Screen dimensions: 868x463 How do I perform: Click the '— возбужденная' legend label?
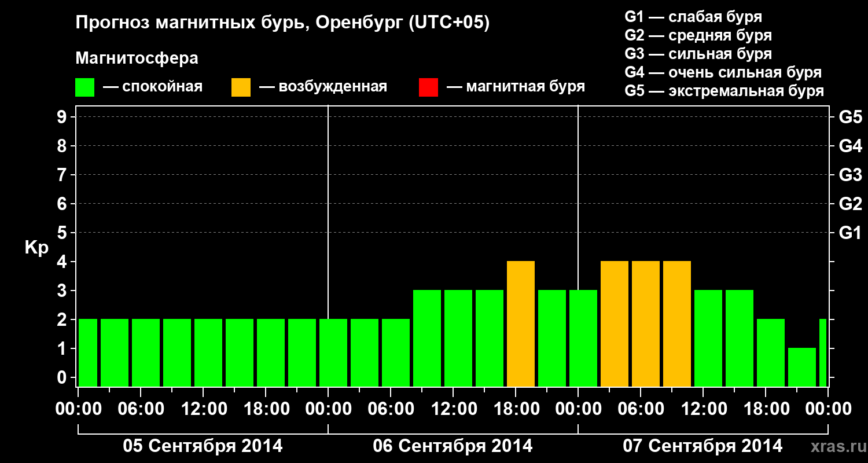[323, 87]
